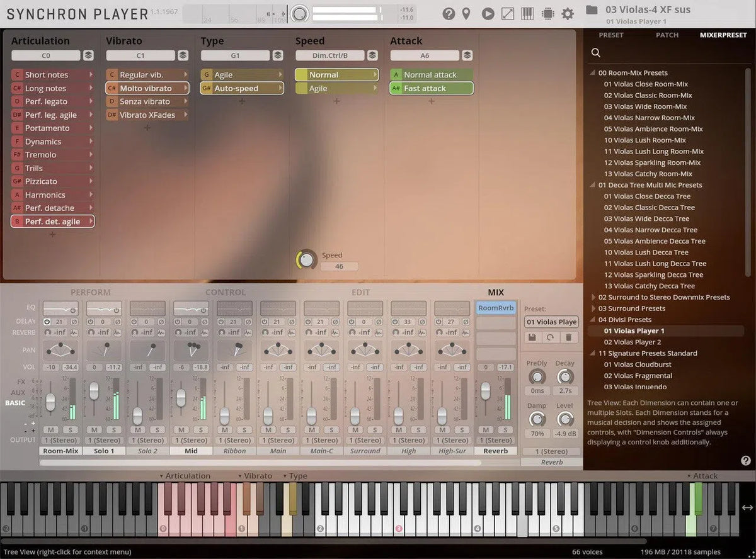Select 02 Violas Player 2 preset
This screenshot has width=756, height=559.
tap(632, 342)
